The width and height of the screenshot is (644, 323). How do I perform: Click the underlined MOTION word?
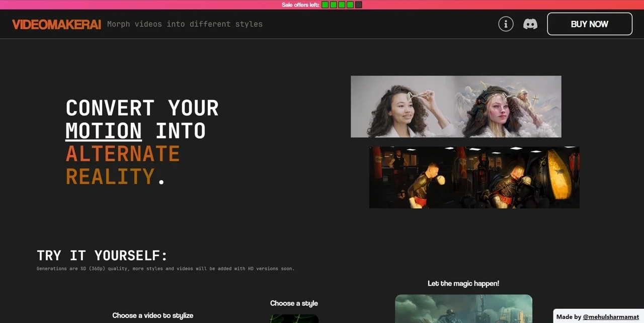click(104, 131)
